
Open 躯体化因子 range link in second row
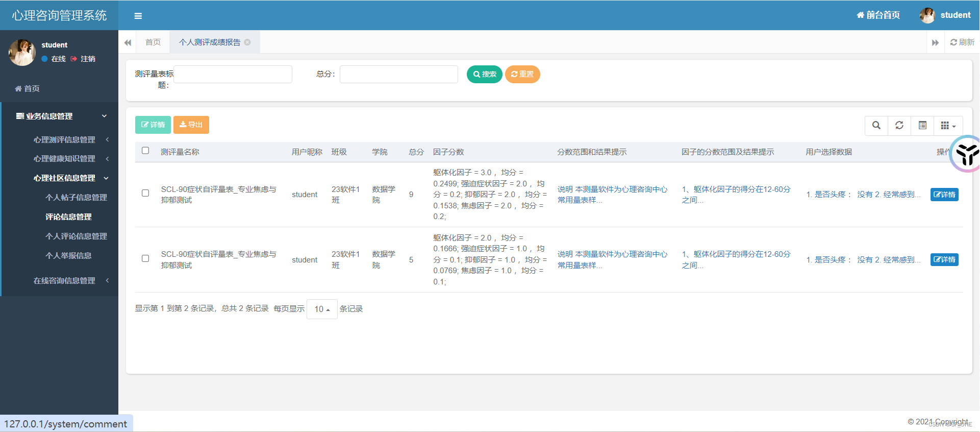point(736,259)
